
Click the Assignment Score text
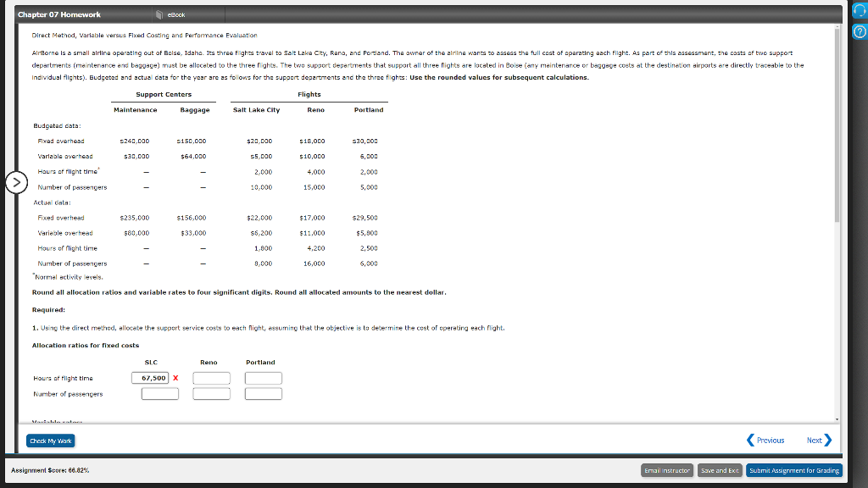[50, 470]
